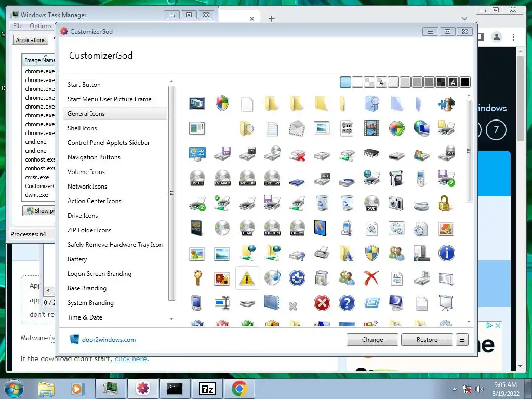Open File menu in Task Manager

pos(18,26)
